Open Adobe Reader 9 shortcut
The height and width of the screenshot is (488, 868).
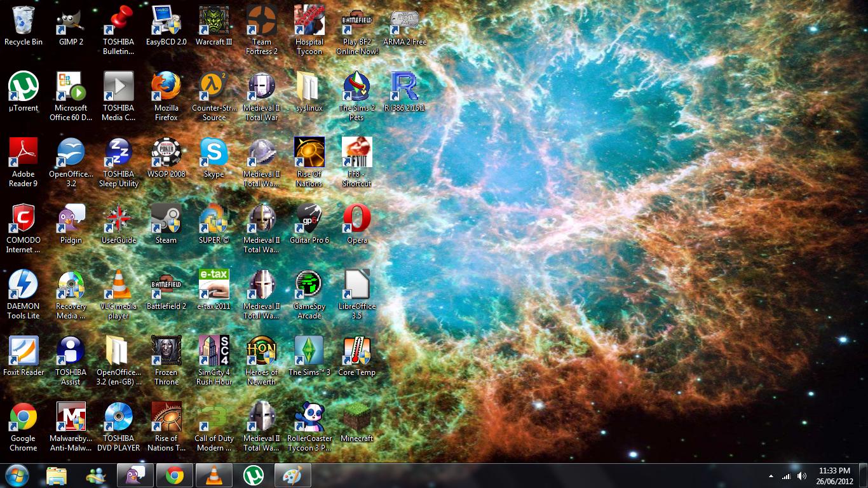(x=24, y=163)
